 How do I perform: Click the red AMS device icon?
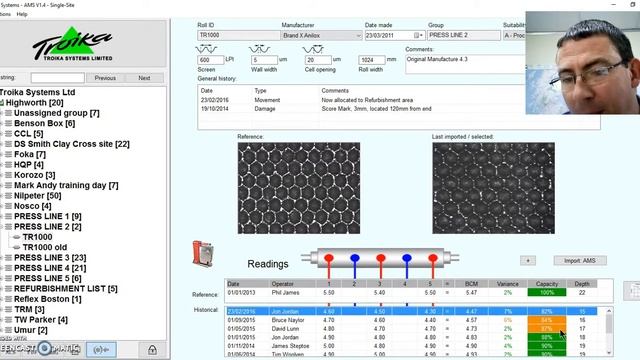203,253
